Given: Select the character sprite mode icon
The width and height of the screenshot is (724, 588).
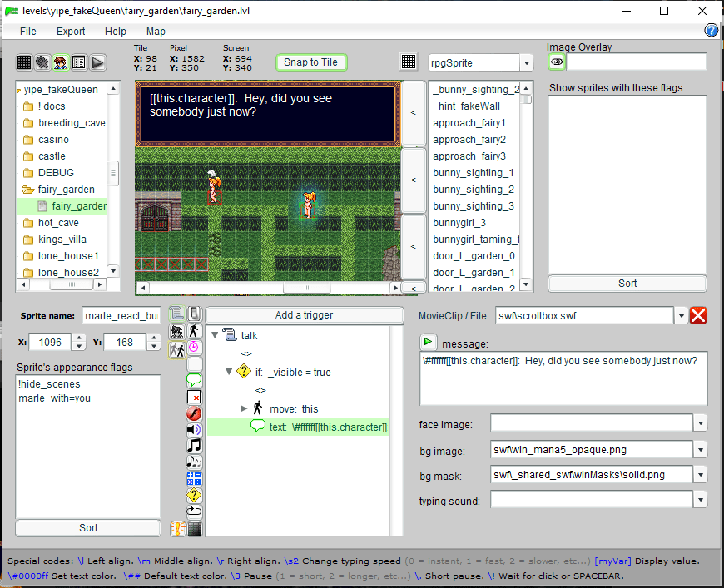Looking at the screenshot, I should 61,62.
